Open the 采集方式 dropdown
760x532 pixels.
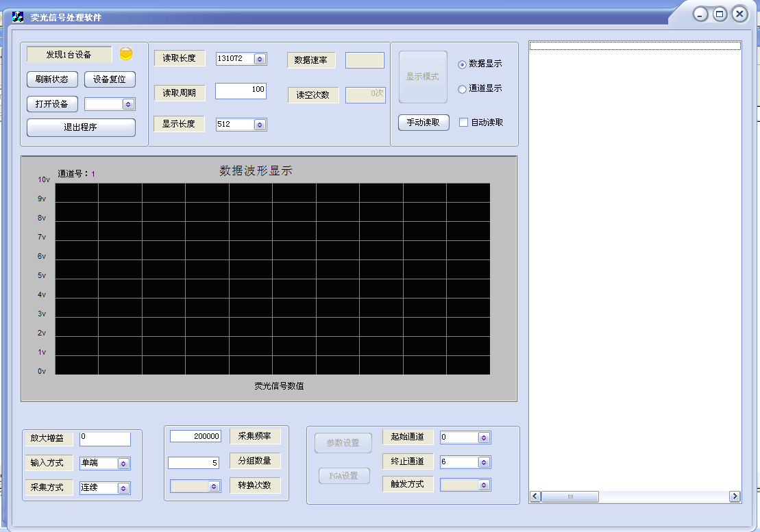(x=123, y=488)
